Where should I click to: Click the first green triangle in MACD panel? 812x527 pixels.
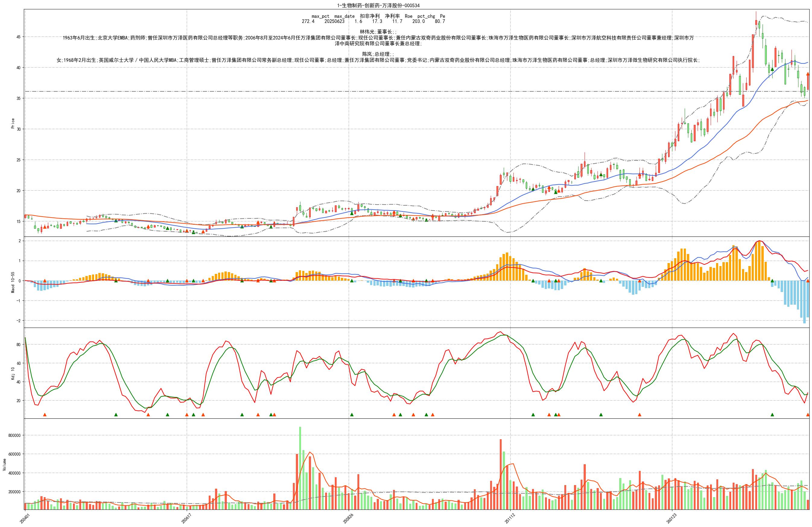[x=116, y=281]
